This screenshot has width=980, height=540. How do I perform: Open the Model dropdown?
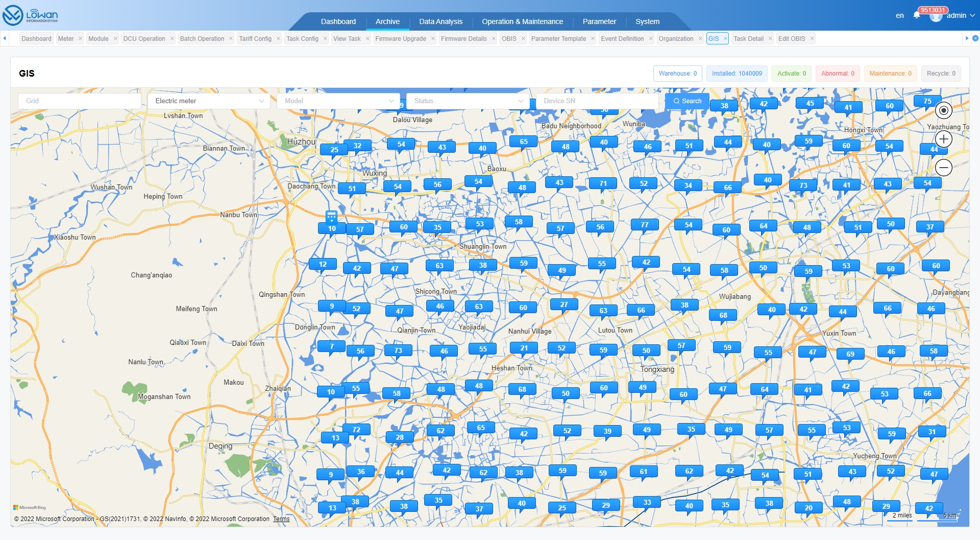[339, 101]
